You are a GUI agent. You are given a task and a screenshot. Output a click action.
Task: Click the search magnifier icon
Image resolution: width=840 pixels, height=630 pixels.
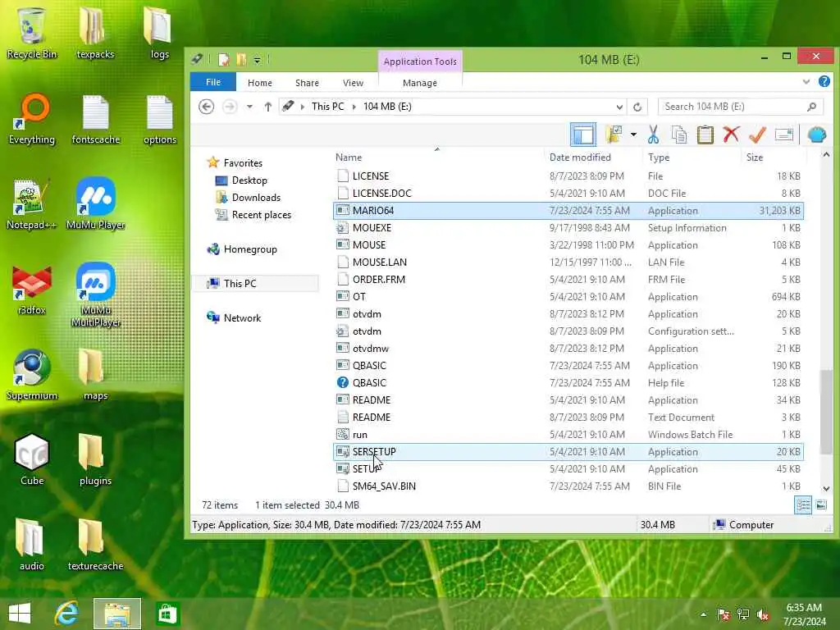click(811, 107)
